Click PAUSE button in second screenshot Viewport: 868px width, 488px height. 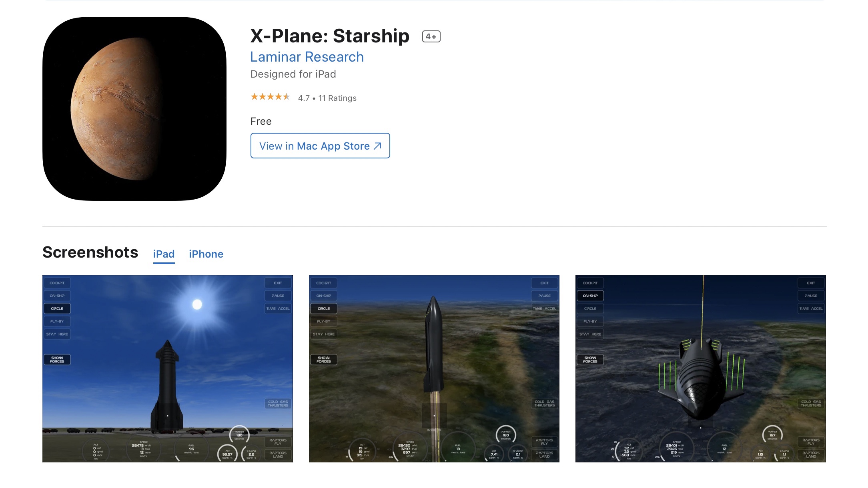pos(544,296)
